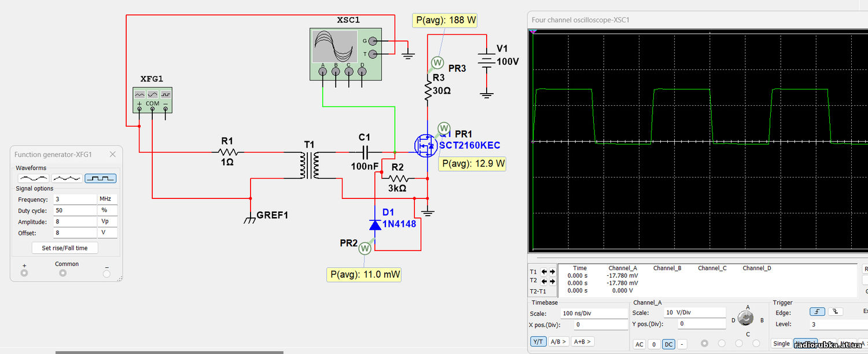Click the Frequency input field
This screenshot has width=868, height=354.
75,199
